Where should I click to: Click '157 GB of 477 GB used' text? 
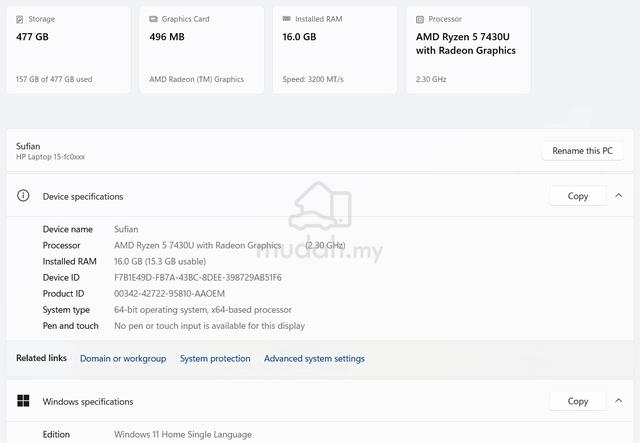click(54, 79)
